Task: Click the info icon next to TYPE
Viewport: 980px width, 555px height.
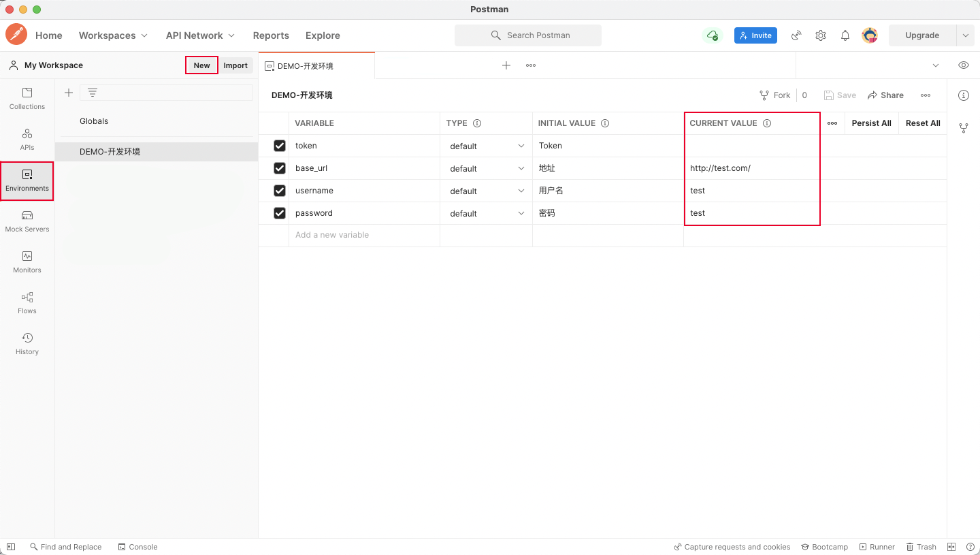Action: (477, 123)
